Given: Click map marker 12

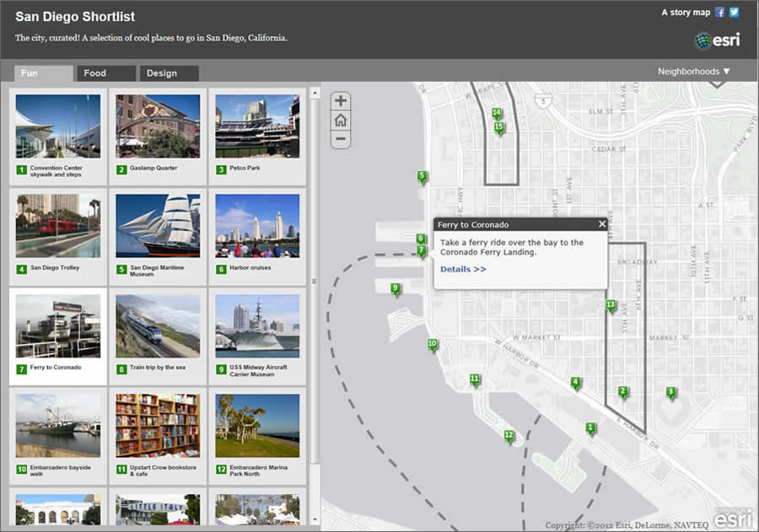Looking at the screenshot, I should [x=509, y=436].
